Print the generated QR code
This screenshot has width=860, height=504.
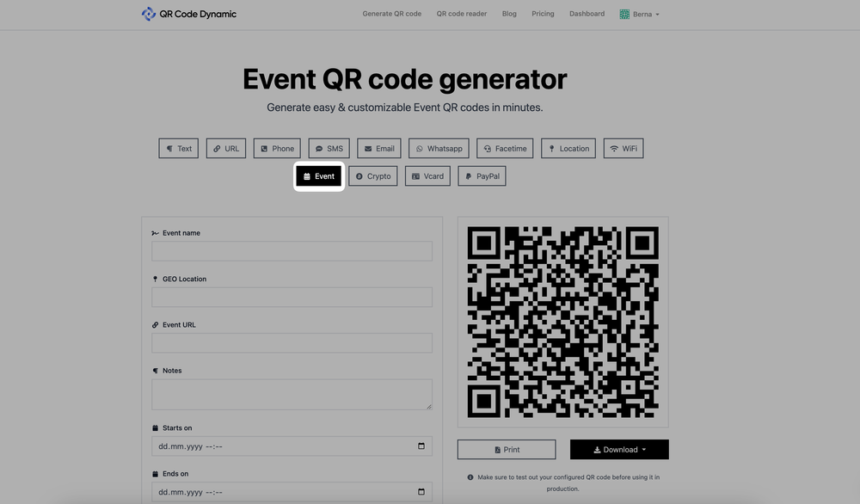tap(506, 448)
